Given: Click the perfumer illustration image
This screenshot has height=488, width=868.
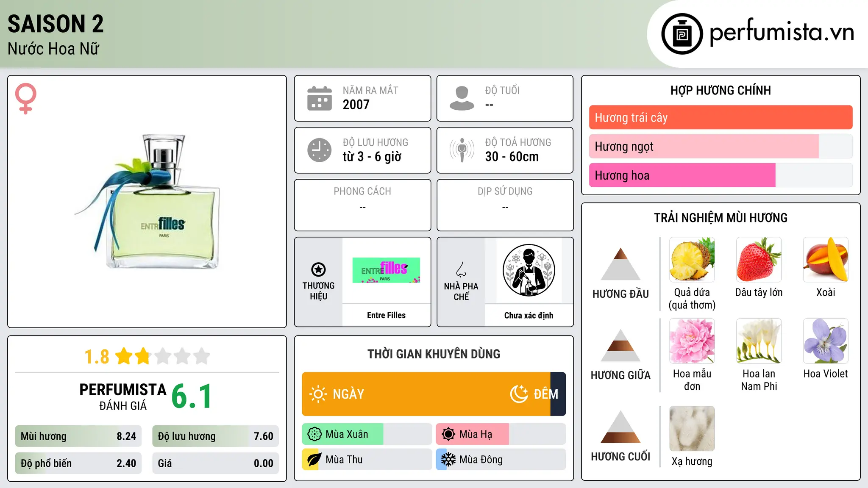Looking at the screenshot, I should click(x=529, y=270).
